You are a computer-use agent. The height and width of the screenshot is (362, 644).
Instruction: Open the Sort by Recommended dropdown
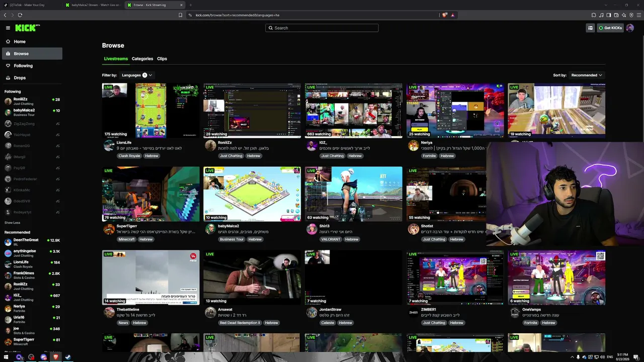(x=587, y=75)
